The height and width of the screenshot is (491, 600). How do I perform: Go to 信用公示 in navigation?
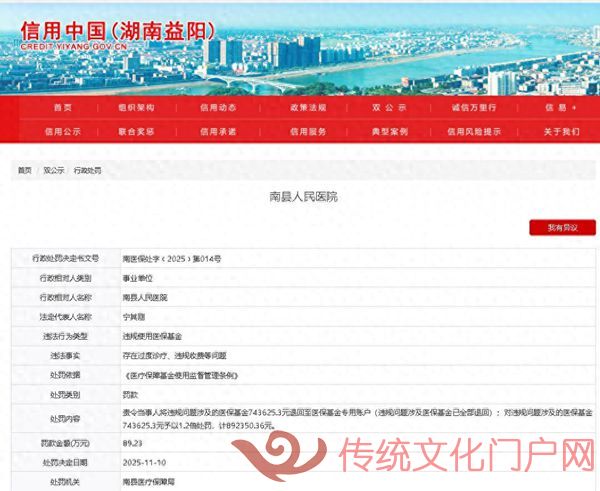click(62, 132)
